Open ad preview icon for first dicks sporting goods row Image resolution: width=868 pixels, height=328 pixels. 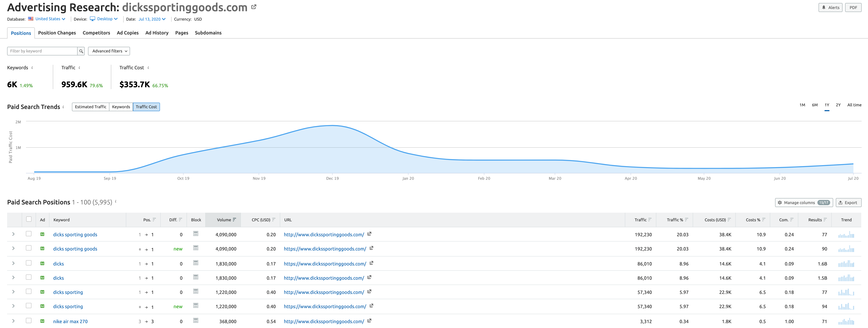tap(42, 234)
